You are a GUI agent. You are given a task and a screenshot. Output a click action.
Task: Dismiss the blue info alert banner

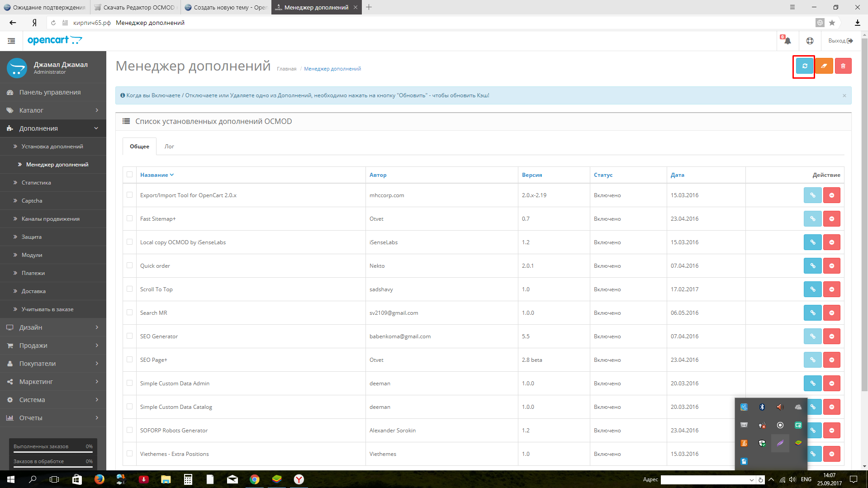point(844,95)
